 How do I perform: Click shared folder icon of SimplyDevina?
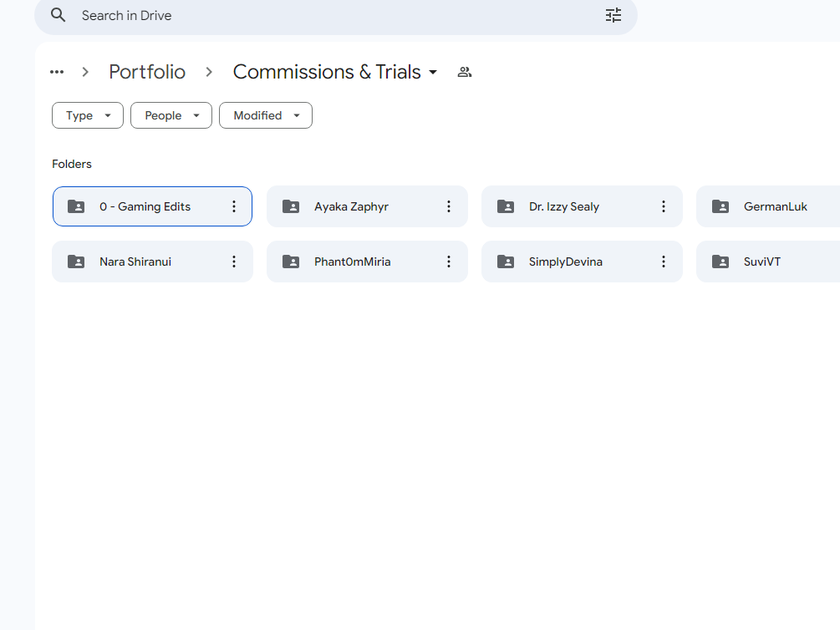click(506, 262)
